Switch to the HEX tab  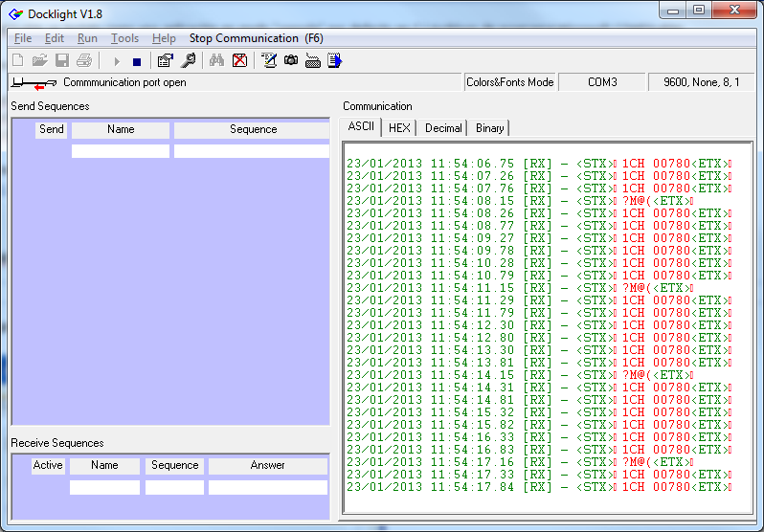[x=399, y=128]
